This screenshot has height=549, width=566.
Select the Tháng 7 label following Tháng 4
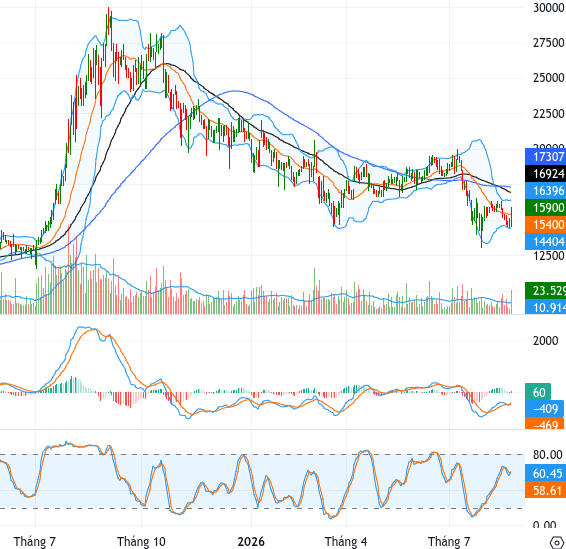[449, 542]
